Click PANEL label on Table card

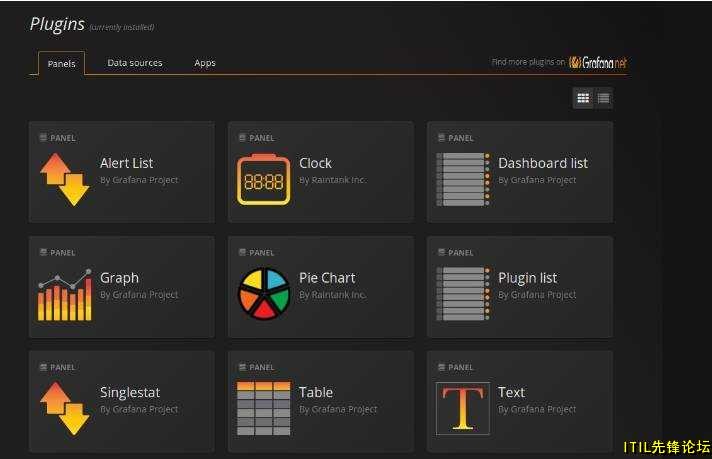(x=262, y=367)
